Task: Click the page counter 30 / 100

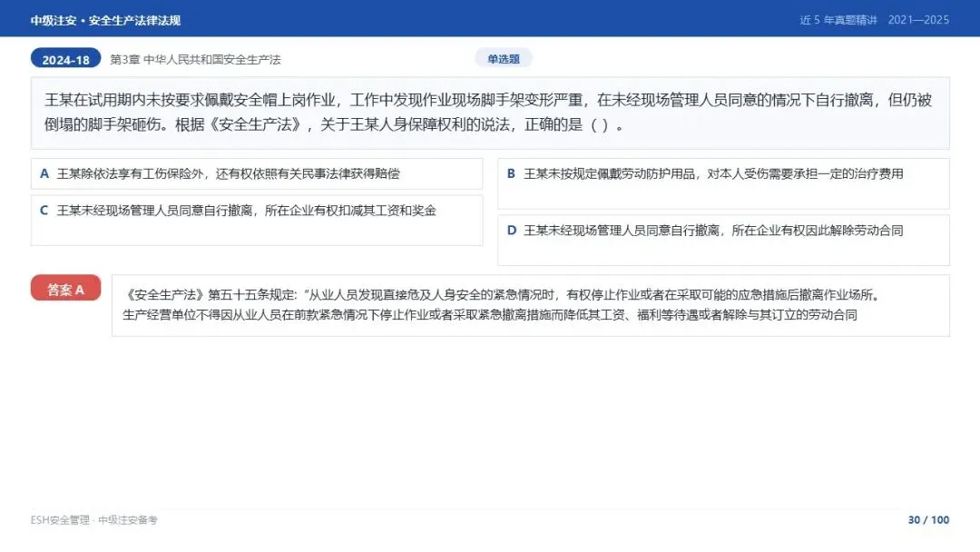Action: click(x=928, y=520)
